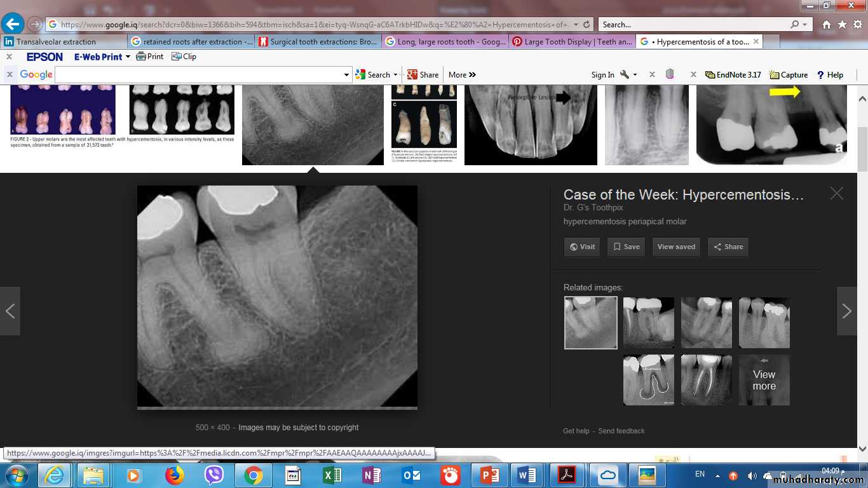The width and height of the screenshot is (868, 488).
Task: Close the image preview panel with the X
Action: (836, 194)
